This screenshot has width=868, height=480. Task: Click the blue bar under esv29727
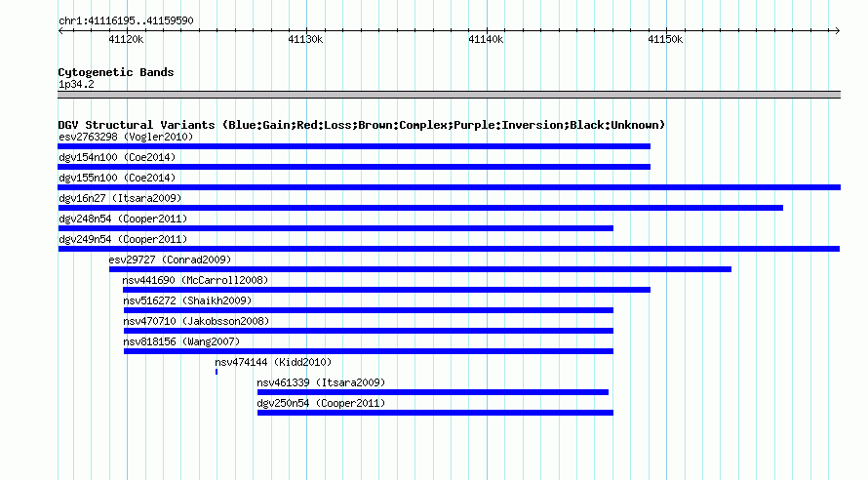pos(420,269)
